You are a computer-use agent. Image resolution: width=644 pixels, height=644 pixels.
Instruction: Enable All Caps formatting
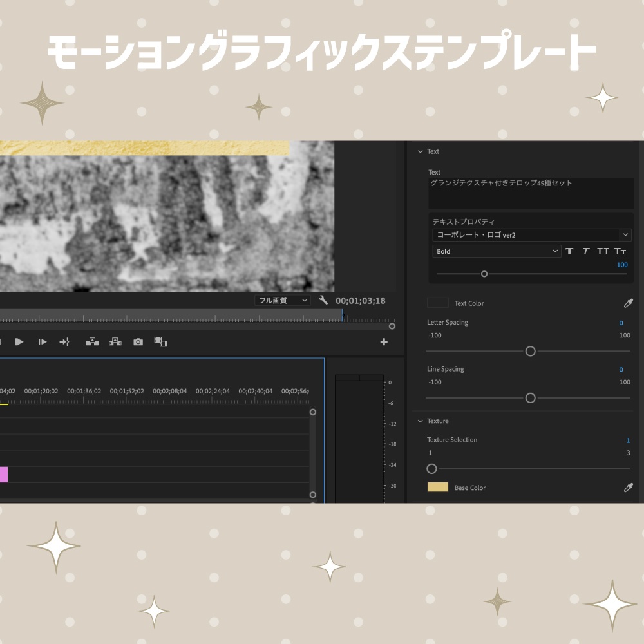(x=603, y=251)
